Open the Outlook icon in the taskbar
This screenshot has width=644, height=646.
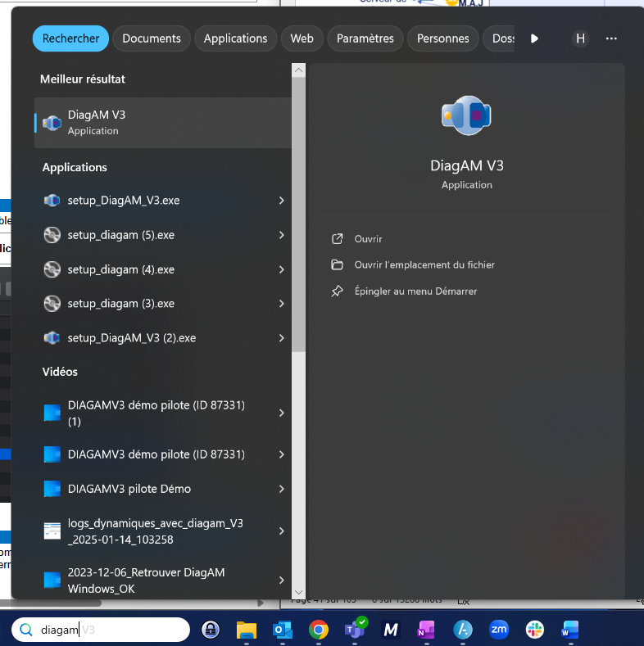[283, 629]
